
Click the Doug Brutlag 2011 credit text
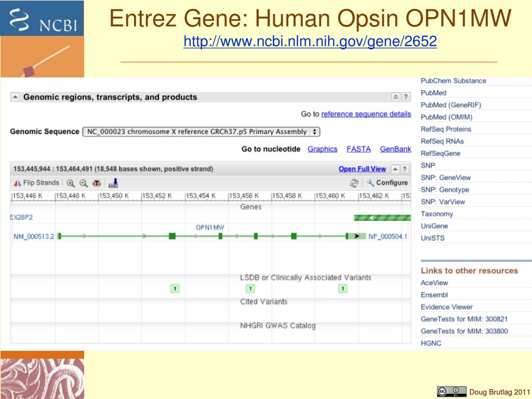[499, 392]
